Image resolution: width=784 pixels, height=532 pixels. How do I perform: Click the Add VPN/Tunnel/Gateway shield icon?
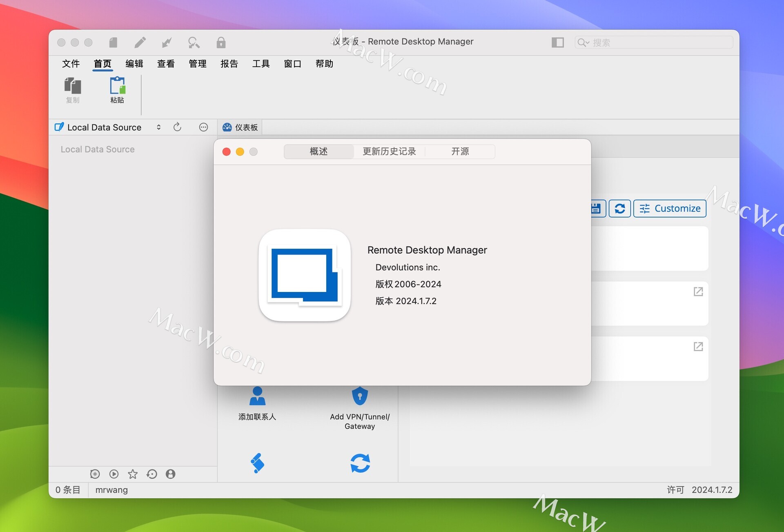[360, 395]
